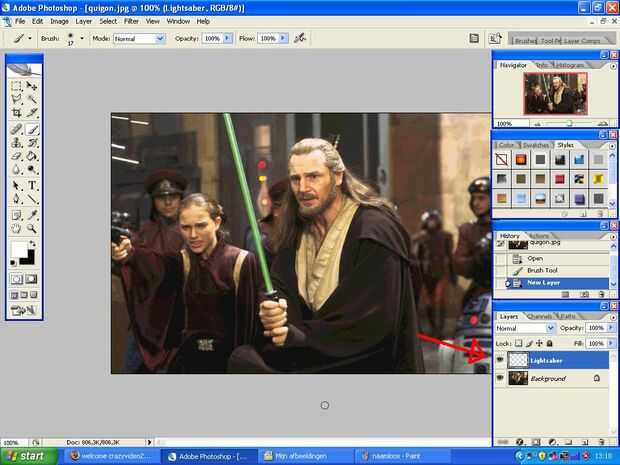Click the Windows start button
This screenshot has height=465, width=620.
pos(28,456)
